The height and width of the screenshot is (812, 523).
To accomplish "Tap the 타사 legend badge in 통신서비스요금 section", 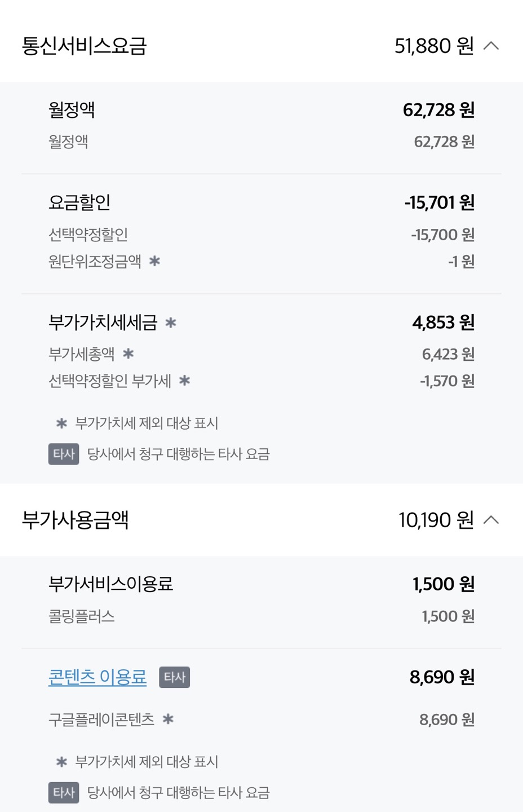I will pyautogui.click(x=64, y=454).
